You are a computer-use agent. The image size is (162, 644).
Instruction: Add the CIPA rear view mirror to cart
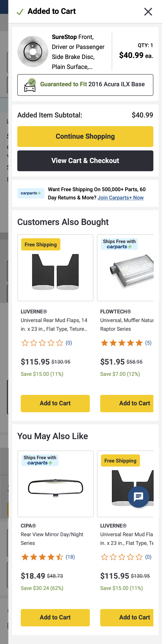pos(55,617)
